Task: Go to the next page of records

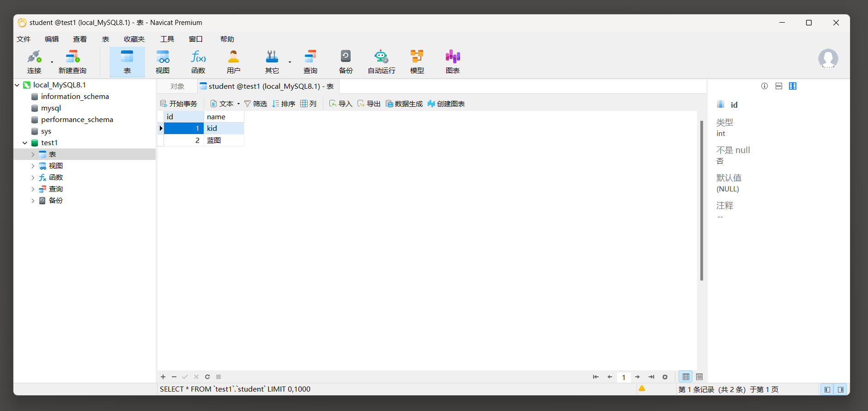Action: (637, 377)
